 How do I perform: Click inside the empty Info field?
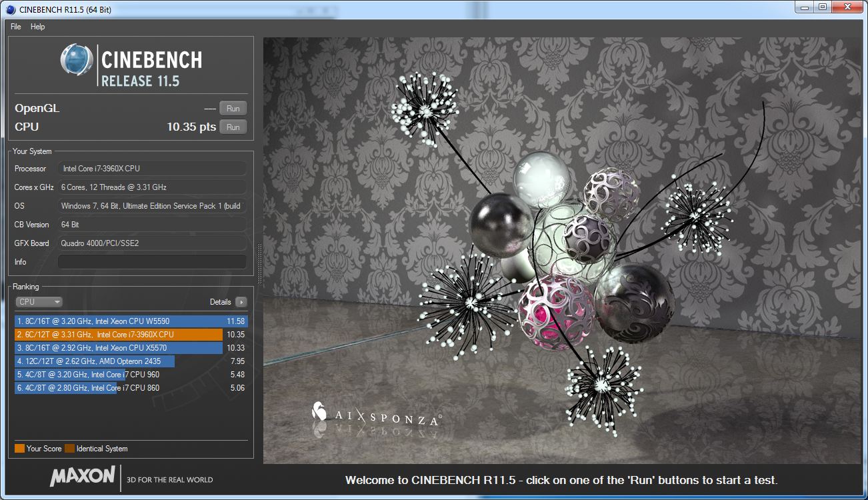(x=152, y=262)
